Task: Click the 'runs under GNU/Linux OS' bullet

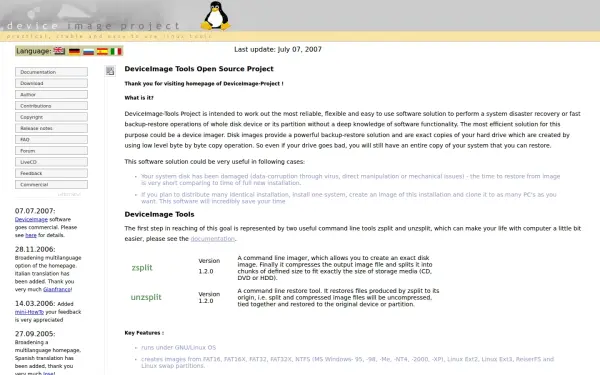Action: (x=179, y=347)
